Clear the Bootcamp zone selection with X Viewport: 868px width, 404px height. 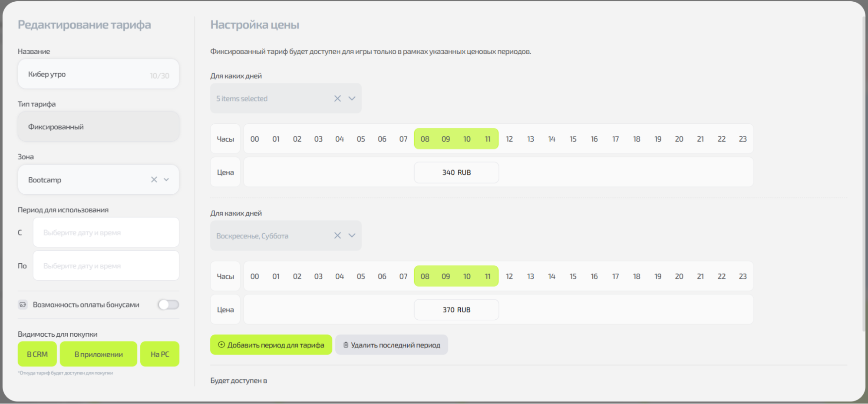click(x=154, y=179)
